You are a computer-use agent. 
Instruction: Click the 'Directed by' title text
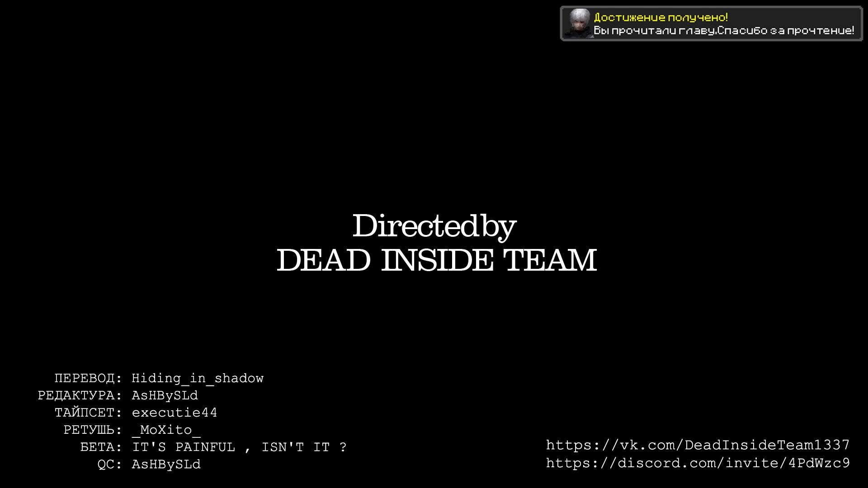(x=434, y=225)
